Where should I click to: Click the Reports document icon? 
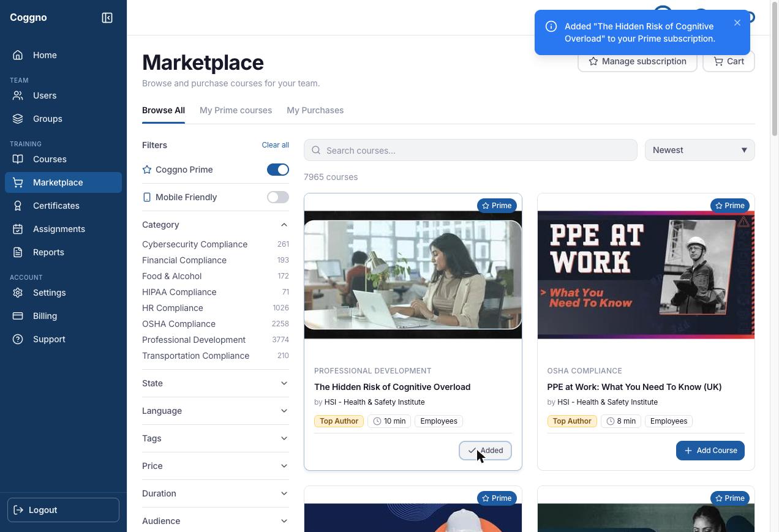coord(18,252)
